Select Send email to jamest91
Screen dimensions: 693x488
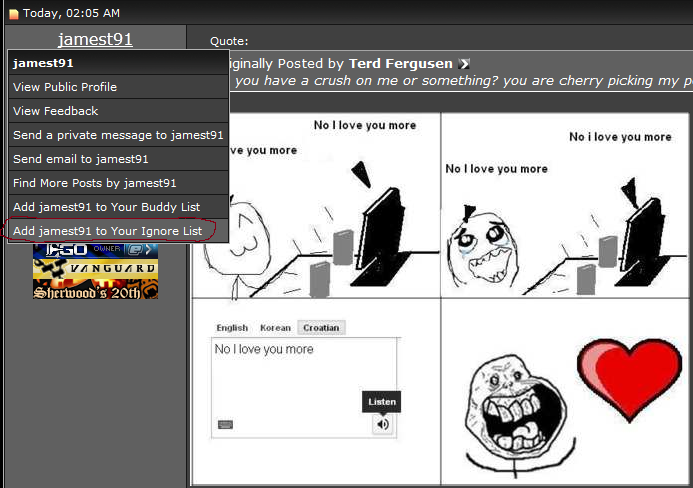(118, 159)
